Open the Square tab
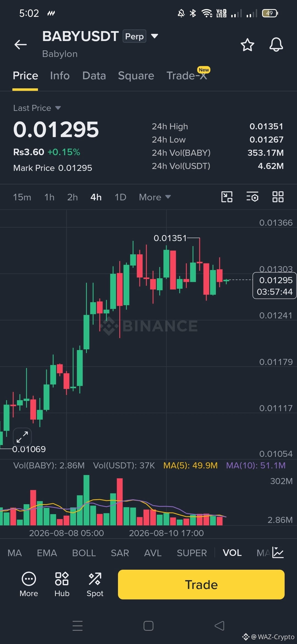Viewport: 297px width, 644px height. tap(136, 76)
